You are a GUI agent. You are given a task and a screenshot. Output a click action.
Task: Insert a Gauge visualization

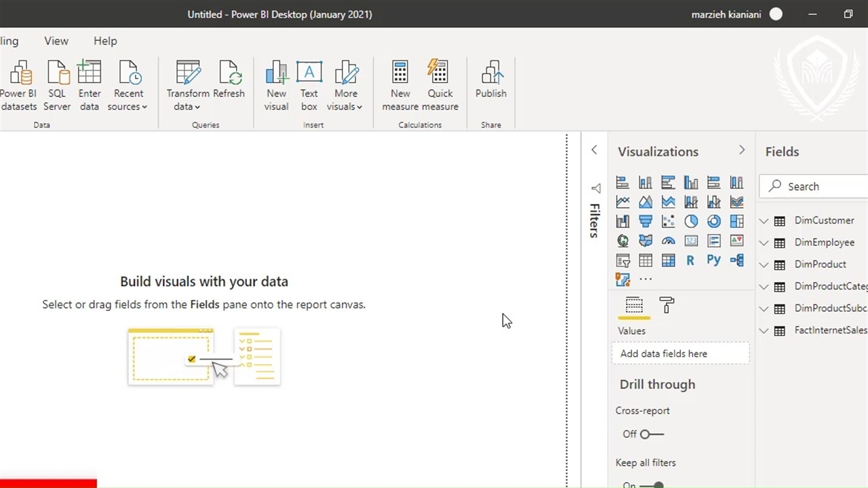click(668, 241)
